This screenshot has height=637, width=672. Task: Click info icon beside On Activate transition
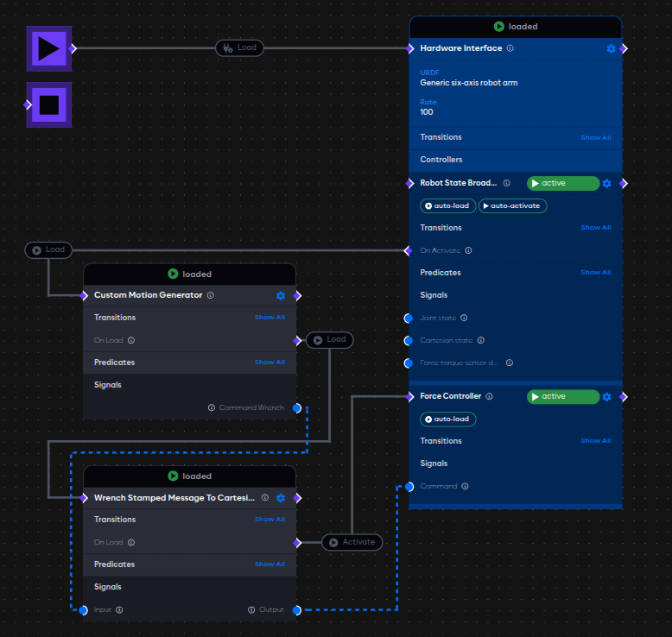point(468,250)
